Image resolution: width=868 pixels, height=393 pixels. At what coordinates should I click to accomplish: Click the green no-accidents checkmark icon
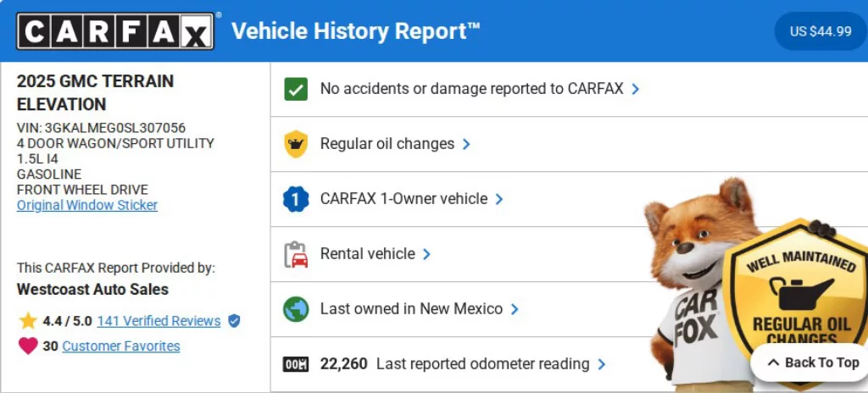coord(296,89)
